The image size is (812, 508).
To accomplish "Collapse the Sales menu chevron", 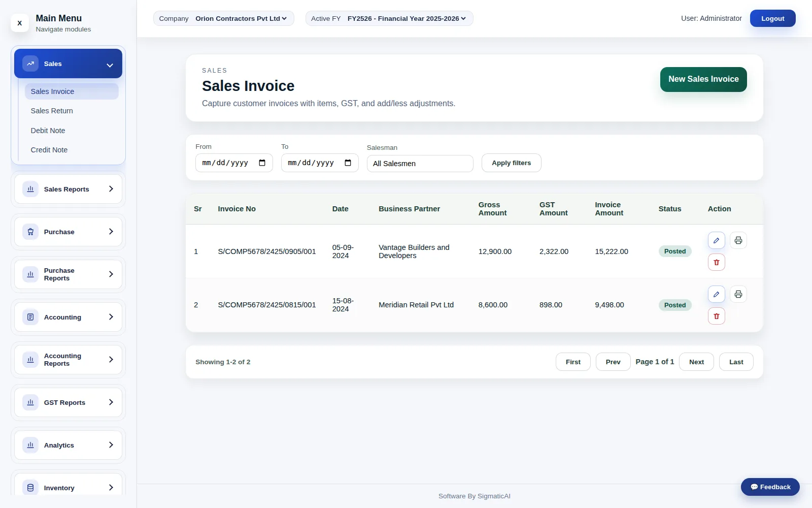I will click(110, 65).
